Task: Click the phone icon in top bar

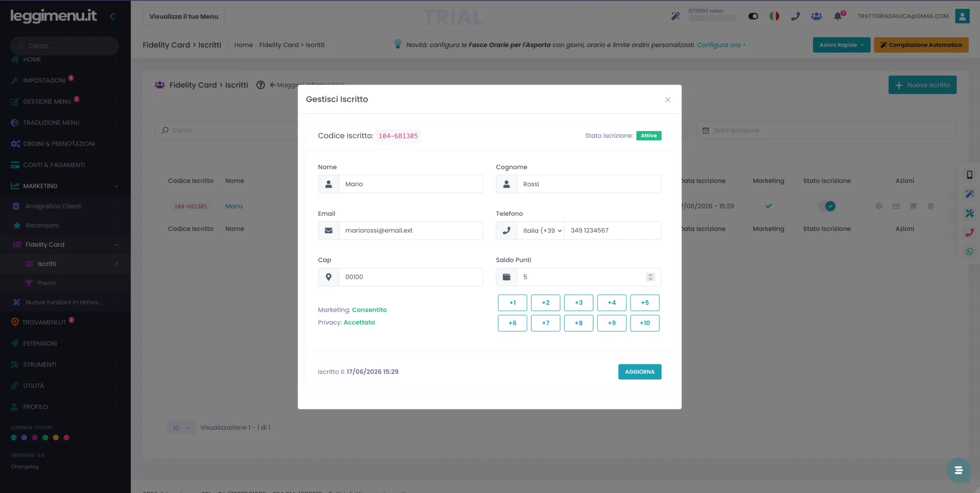Action: click(795, 16)
